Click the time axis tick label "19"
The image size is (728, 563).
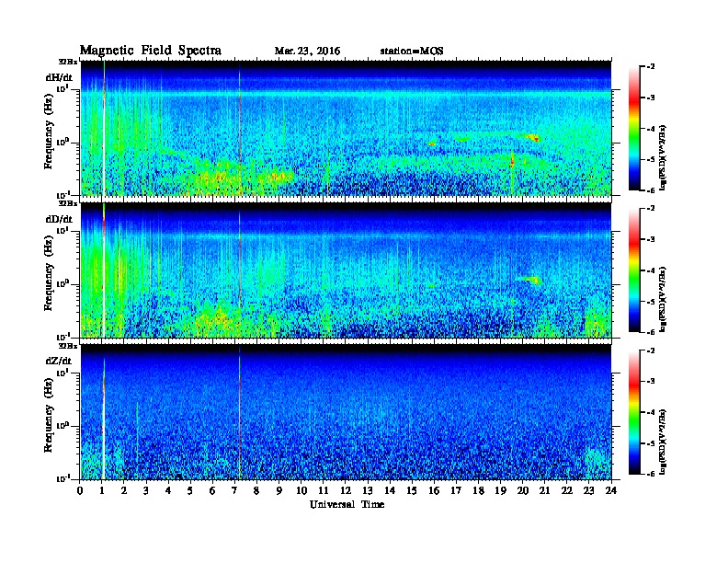[500, 490]
